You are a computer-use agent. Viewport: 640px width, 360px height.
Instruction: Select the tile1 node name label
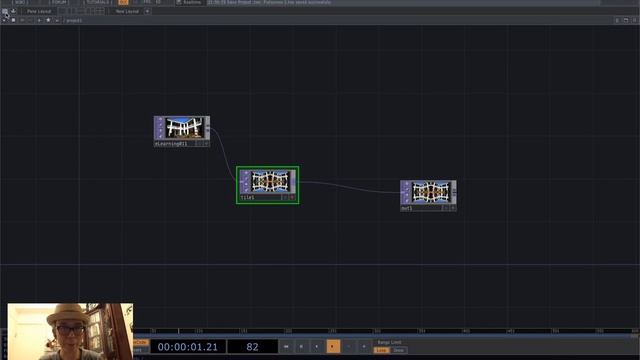click(248, 198)
